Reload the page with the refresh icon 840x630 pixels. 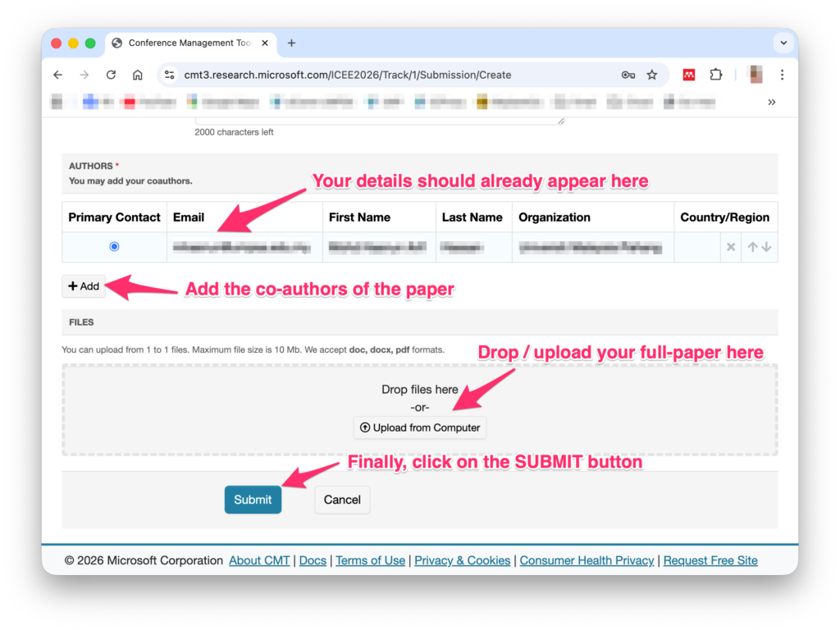(x=111, y=75)
